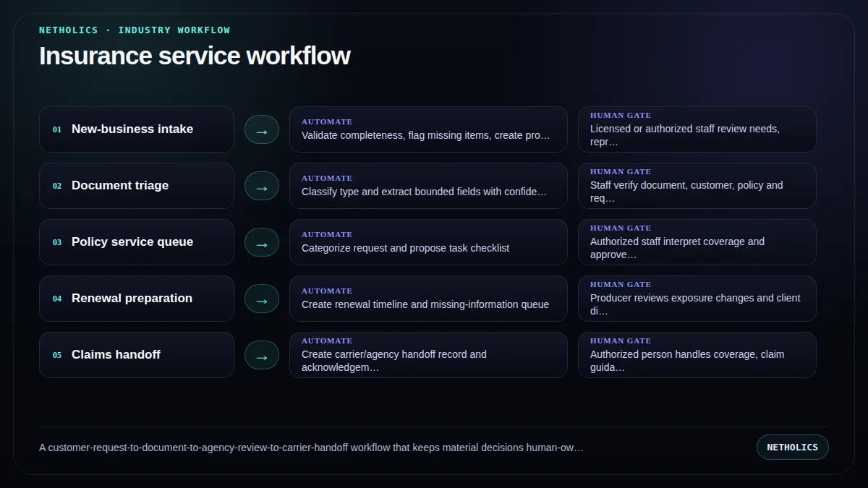Click 'Categorize request and propose task checklist' text

405,248
